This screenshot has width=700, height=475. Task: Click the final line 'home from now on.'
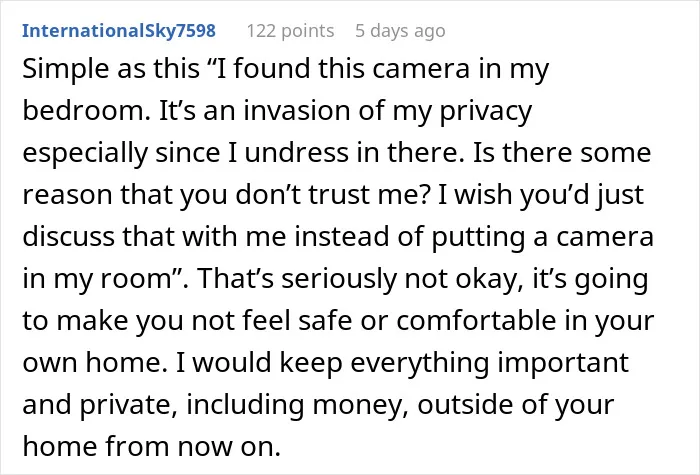(x=151, y=446)
